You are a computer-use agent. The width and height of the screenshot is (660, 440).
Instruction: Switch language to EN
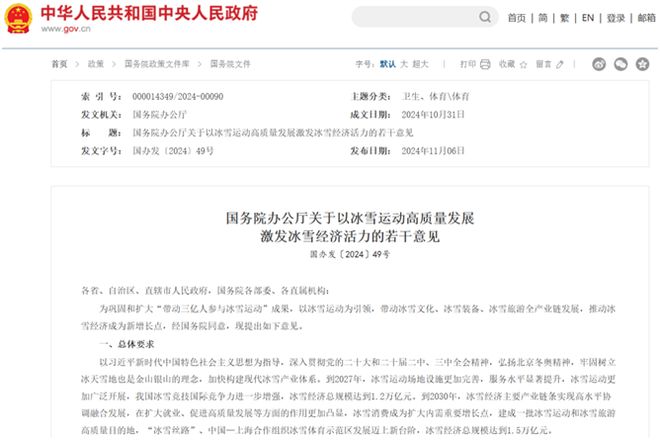coord(587,18)
